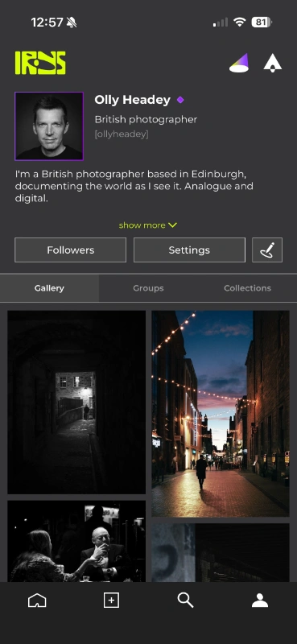The image size is (297, 644).
Task: Tap the battery 81 indicator
Action: [262, 23]
